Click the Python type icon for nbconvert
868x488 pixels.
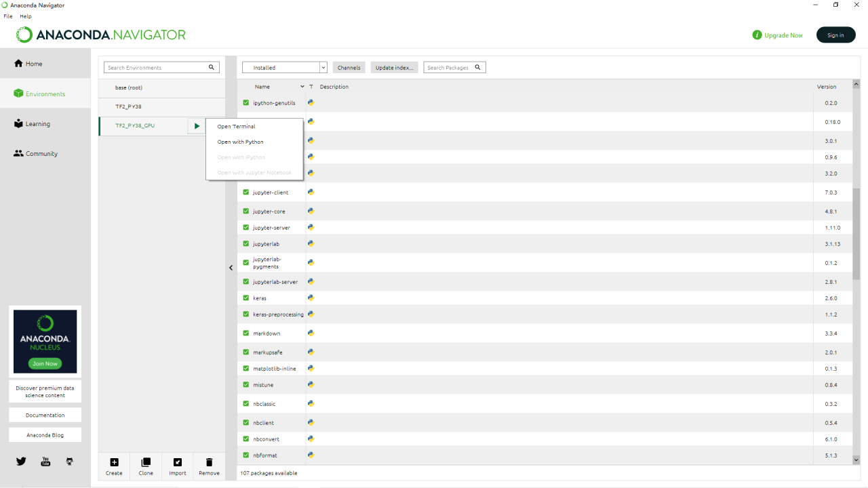311,439
